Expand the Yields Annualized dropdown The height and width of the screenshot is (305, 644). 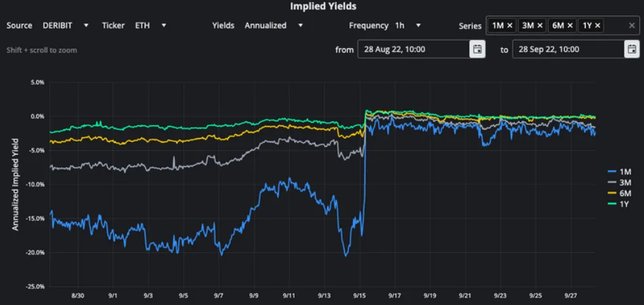pyautogui.click(x=274, y=26)
